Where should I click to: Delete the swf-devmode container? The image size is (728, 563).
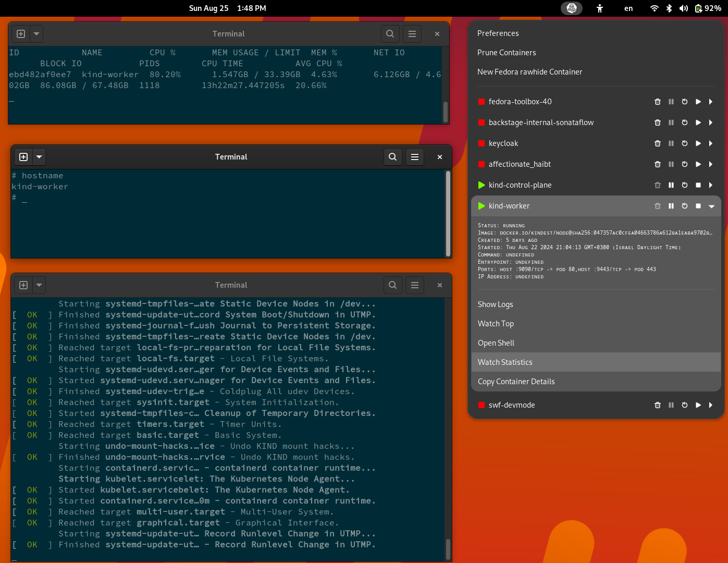click(x=658, y=405)
